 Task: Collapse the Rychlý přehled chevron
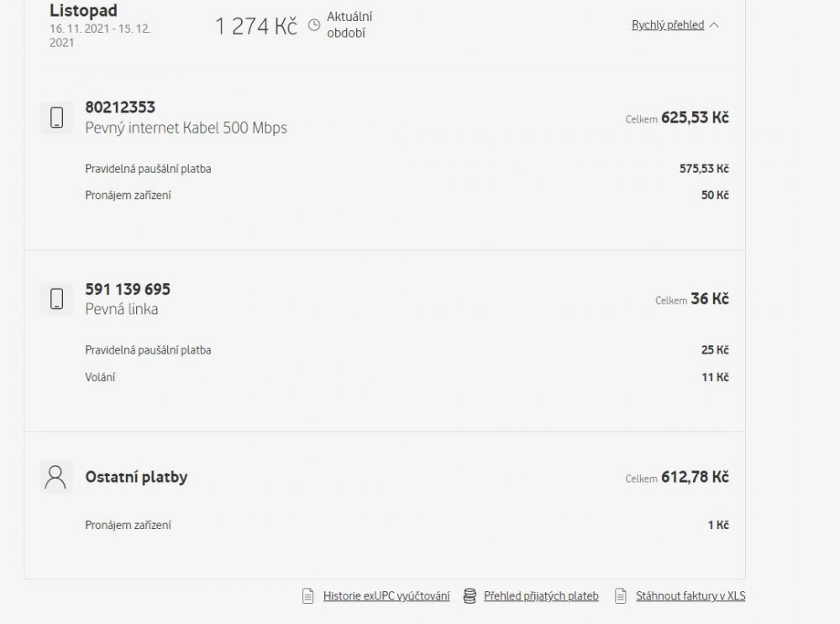click(x=714, y=25)
